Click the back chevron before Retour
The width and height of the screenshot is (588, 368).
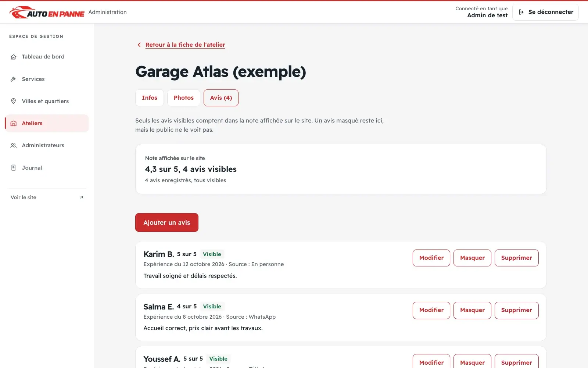pyautogui.click(x=139, y=45)
